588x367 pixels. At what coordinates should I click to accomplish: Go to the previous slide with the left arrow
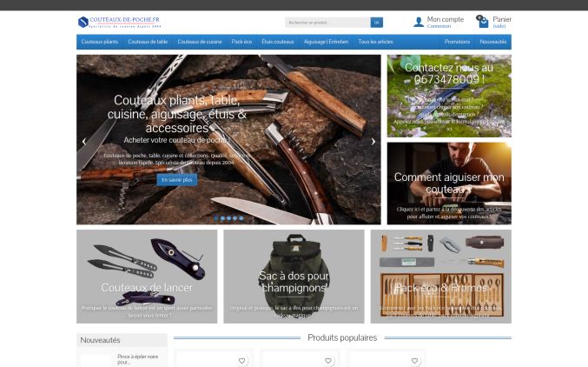[84, 142]
